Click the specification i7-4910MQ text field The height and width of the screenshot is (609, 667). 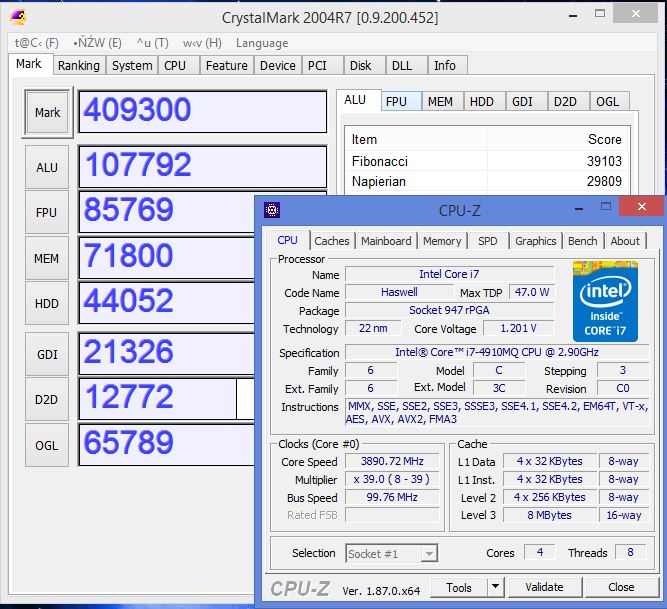coord(497,352)
